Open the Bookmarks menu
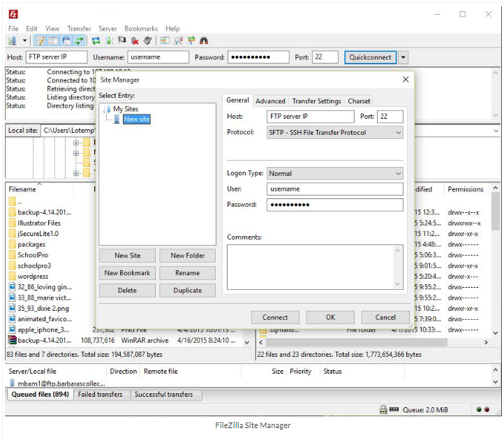This screenshot has width=504, height=440. click(x=141, y=29)
